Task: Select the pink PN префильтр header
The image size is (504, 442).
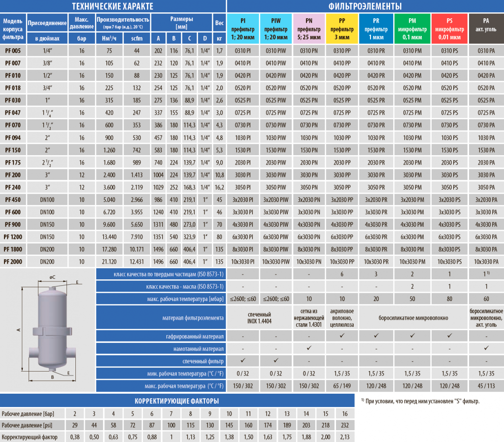Action: pyautogui.click(x=309, y=29)
